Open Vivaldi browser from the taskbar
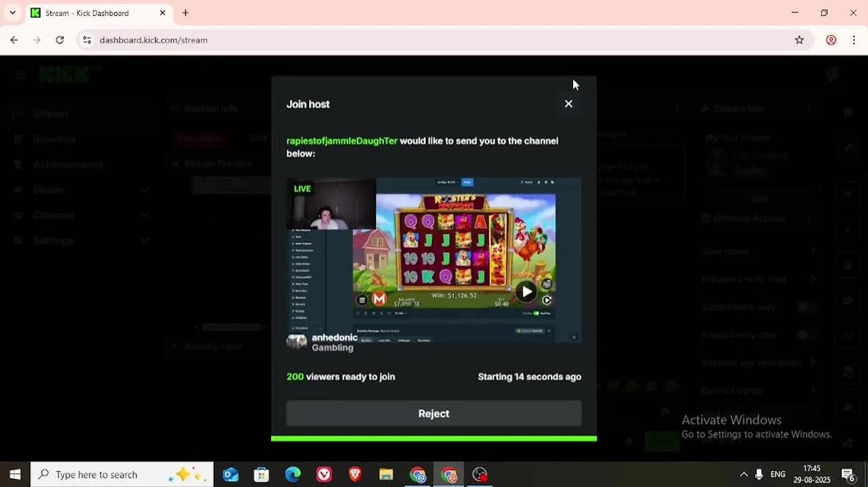The image size is (868, 487). (x=324, y=474)
